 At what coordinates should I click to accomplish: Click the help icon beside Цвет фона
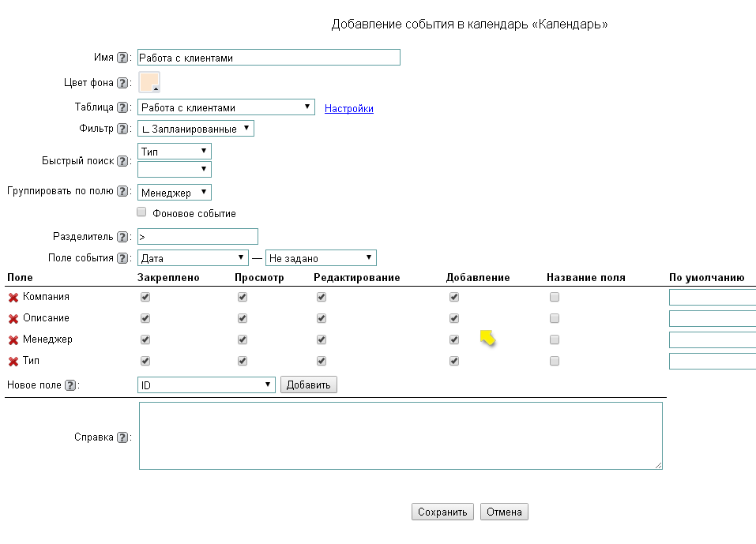[122, 83]
